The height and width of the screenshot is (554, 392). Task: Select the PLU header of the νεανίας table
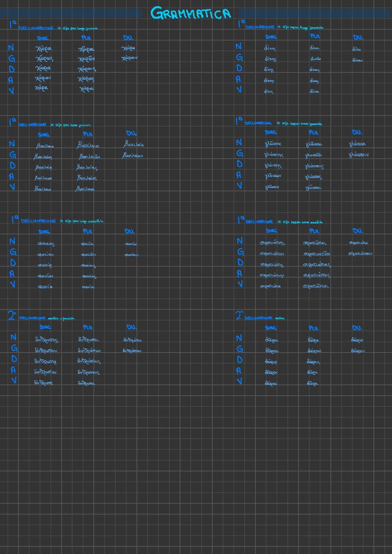[x=87, y=231]
